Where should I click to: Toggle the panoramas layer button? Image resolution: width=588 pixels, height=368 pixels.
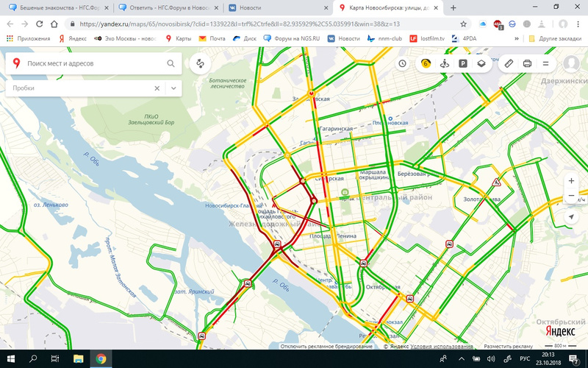445,63
